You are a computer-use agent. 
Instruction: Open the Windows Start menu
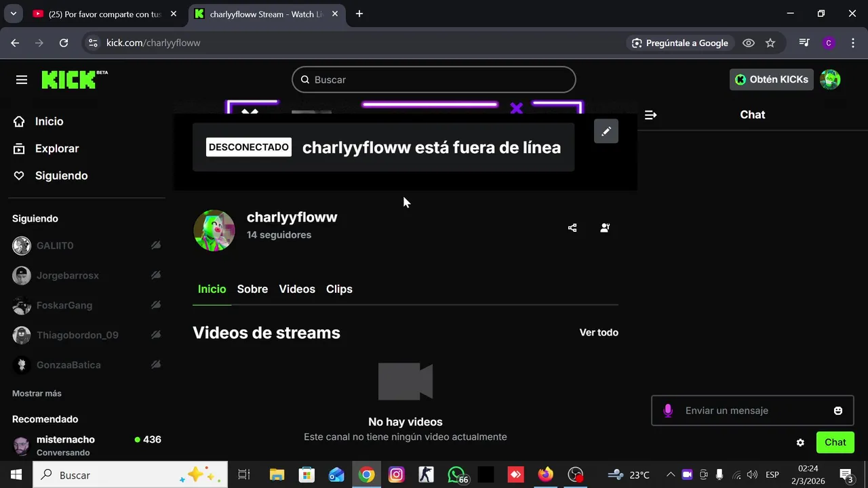tap(16, 474)
